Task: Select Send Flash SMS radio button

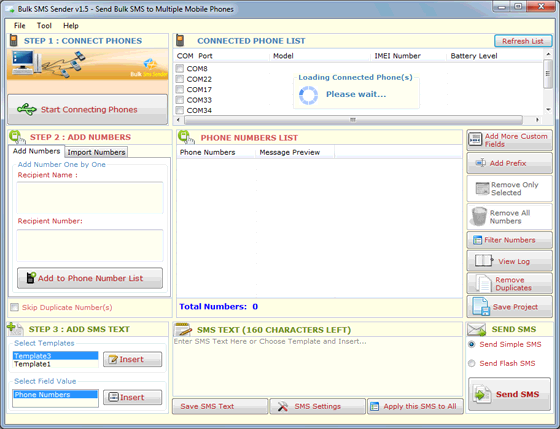Action: pyautogui.click(x=472, y=363)
